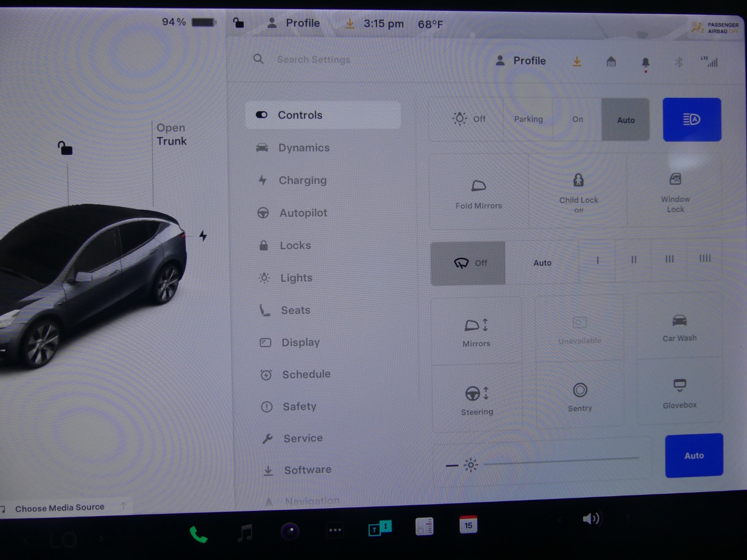
Task: Adjust the display brightness slider
Action: (560, 460)
